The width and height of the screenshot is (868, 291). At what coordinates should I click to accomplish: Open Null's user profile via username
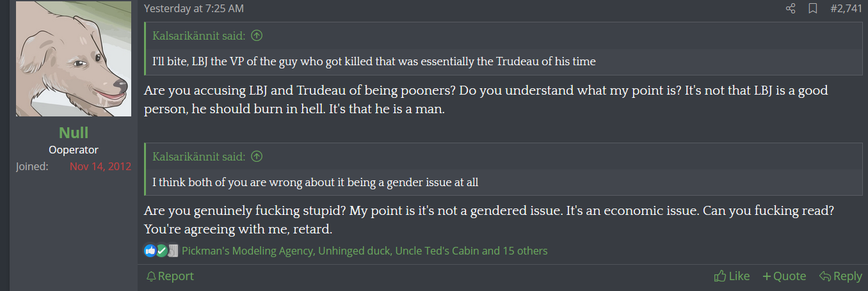coord(74,132)
